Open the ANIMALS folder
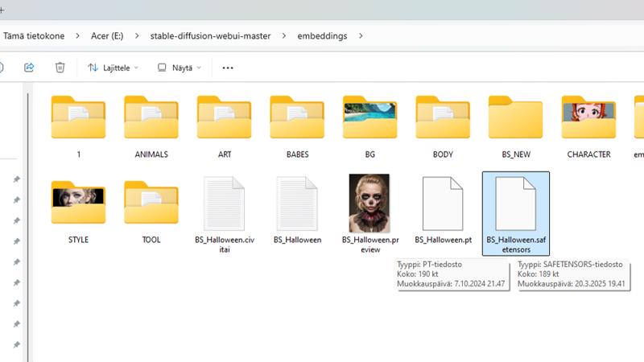Screen dimensions: 644x362 pyautogui.click(x=151, y=117)
